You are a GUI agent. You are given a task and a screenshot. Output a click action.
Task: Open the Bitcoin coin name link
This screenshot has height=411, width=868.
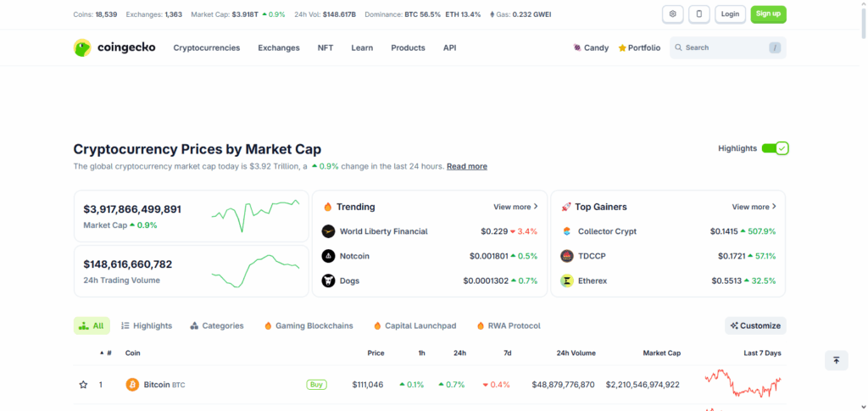[164, 385]
